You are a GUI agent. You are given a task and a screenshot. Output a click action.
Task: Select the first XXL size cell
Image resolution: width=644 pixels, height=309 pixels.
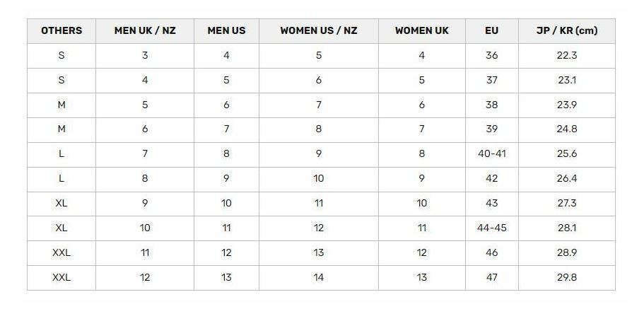(x=62, y=253)
